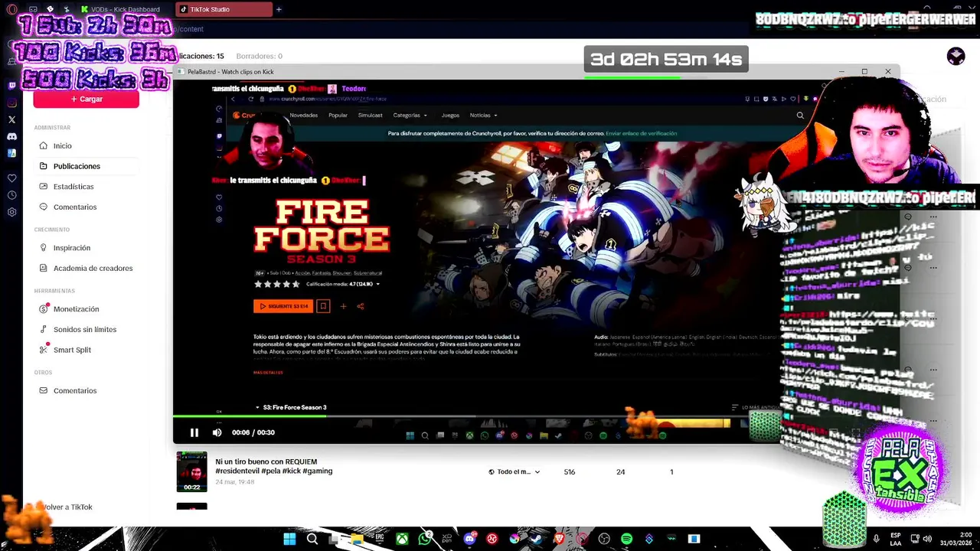Viewport: 980px width, 551px height.
Task: Open Brave browser from the taskbar
Action: pos(559,539)
